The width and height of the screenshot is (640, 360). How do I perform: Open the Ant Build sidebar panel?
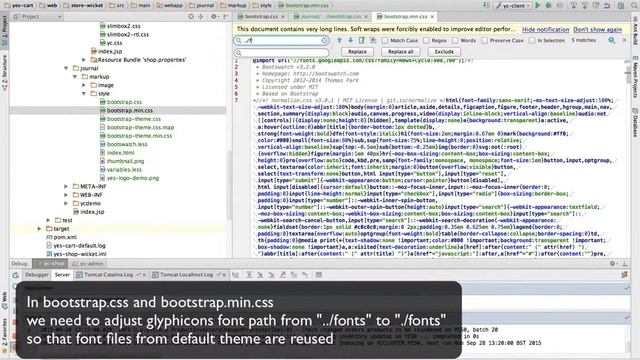coord(635,31)
